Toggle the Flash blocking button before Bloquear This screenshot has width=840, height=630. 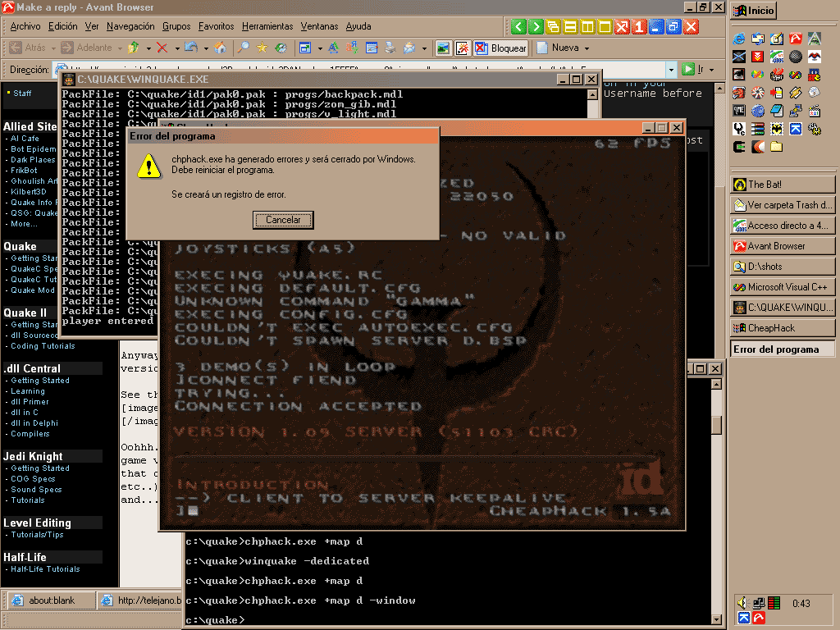pos(463,48)
